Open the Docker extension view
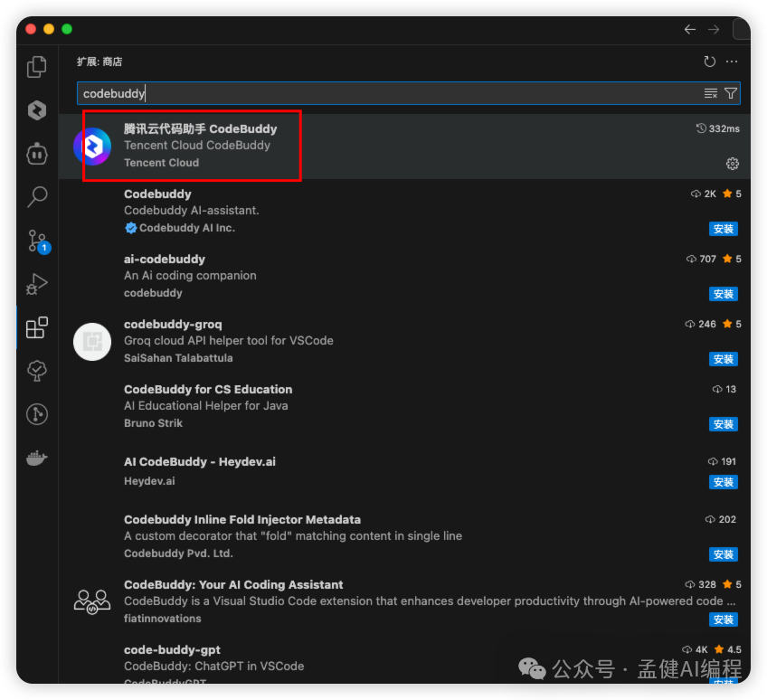The image size is (767, 700). coord(36,458)
